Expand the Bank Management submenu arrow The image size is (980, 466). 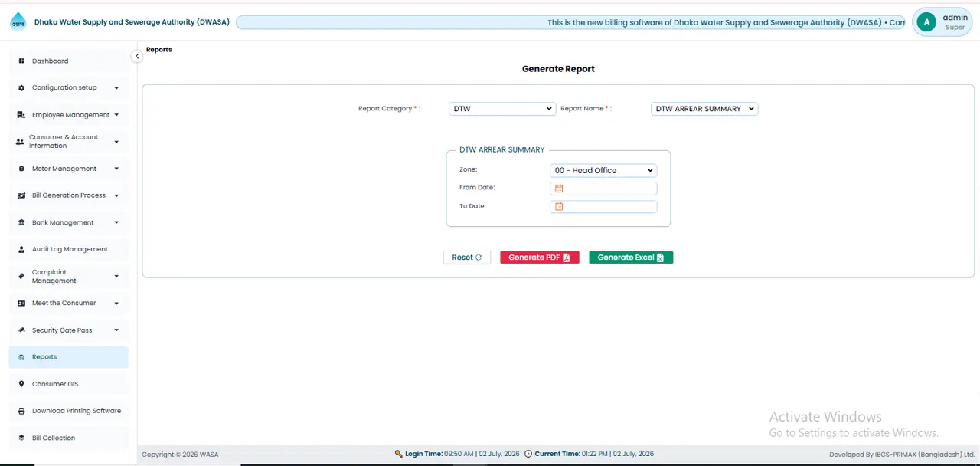coord(116,222)
